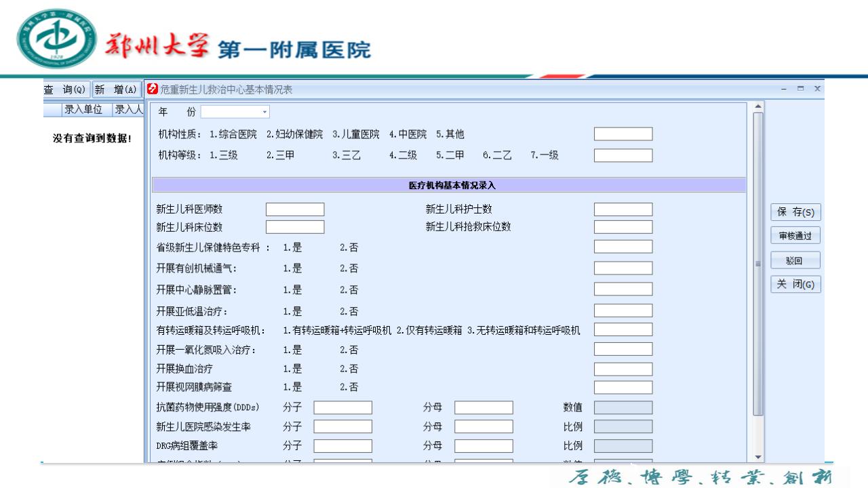Click 分子 field of 抗菌药物使用强度(DDDs)
The height and width of the screenshot is (488, 868).
point(342,407)
